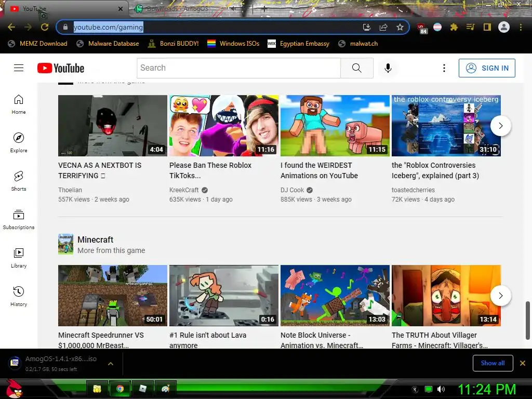Open TRUTH About Villager Farms thumbnail
The image size is (532, 399).
[446, 296]
